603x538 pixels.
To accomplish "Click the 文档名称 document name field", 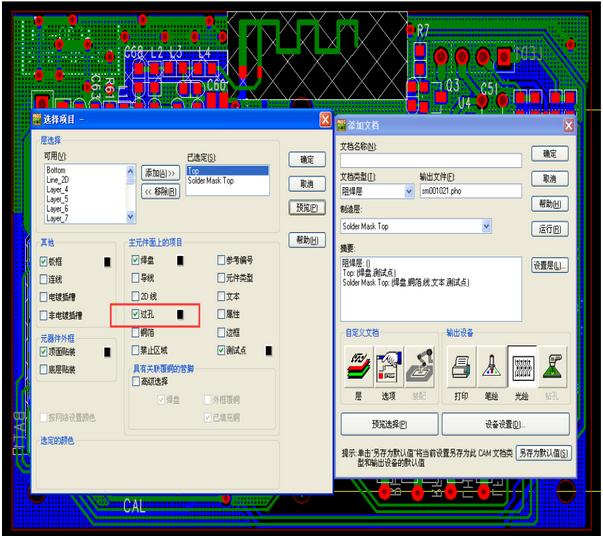I will pyautogui.click(x=431, y=160).
